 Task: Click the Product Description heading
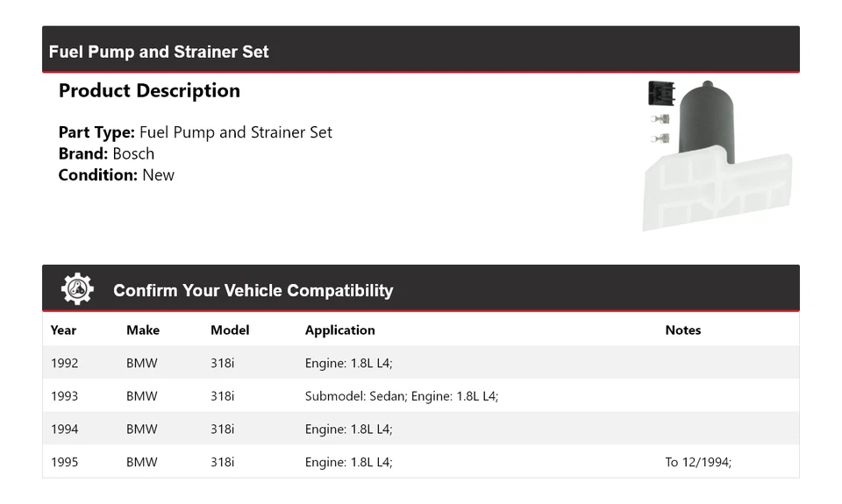tap(149, 90)
